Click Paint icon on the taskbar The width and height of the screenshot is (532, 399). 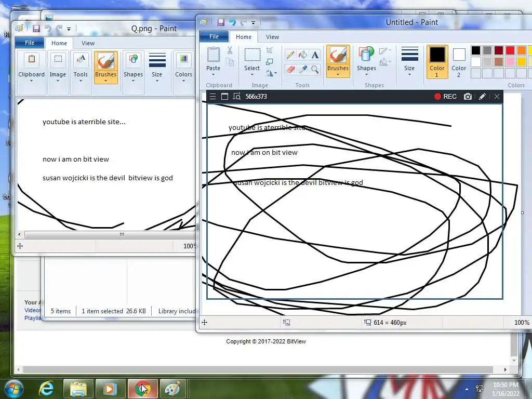tap(173, 389)
